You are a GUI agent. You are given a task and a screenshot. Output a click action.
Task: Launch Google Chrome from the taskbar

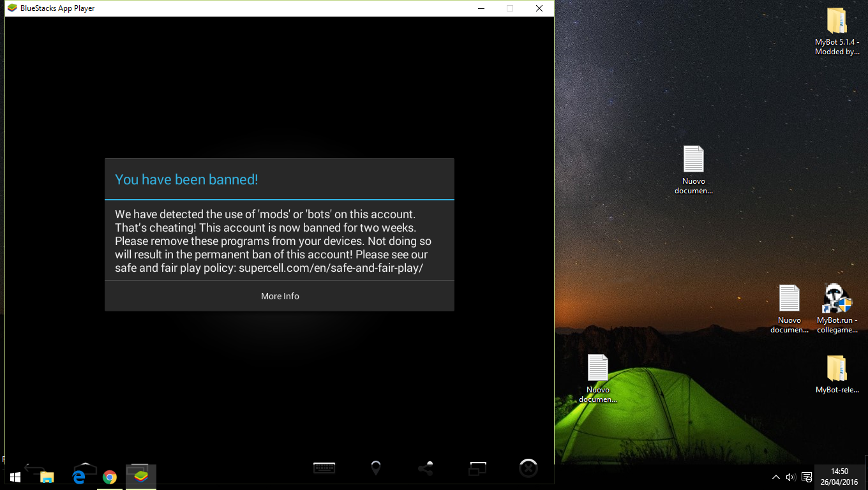[x=110, y=477]
